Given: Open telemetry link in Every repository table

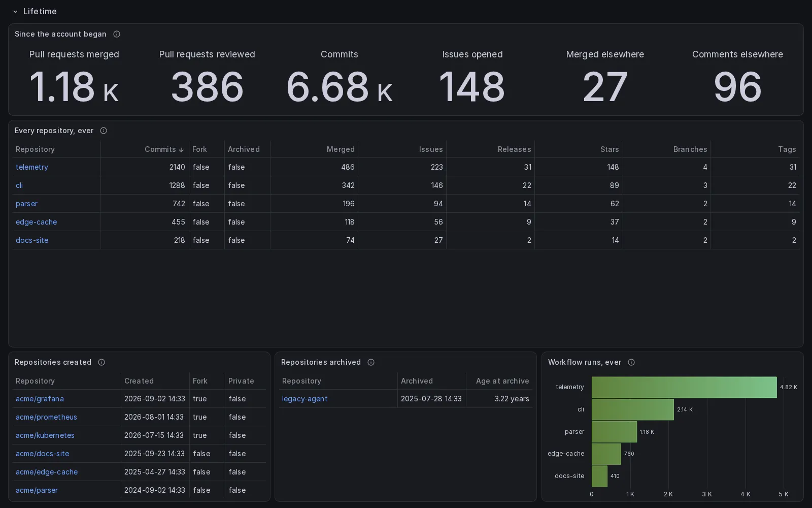Looking at the screenshot, I should [32, 167].
